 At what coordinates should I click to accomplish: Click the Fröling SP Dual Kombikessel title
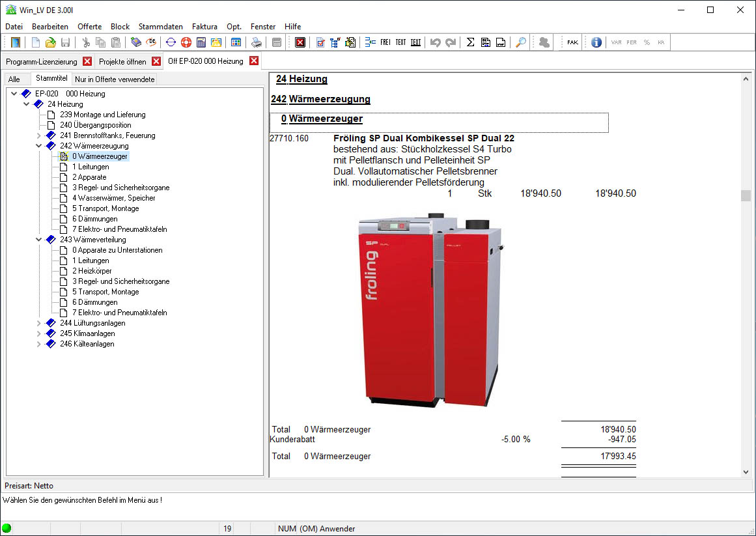click(x=424, y=138)
